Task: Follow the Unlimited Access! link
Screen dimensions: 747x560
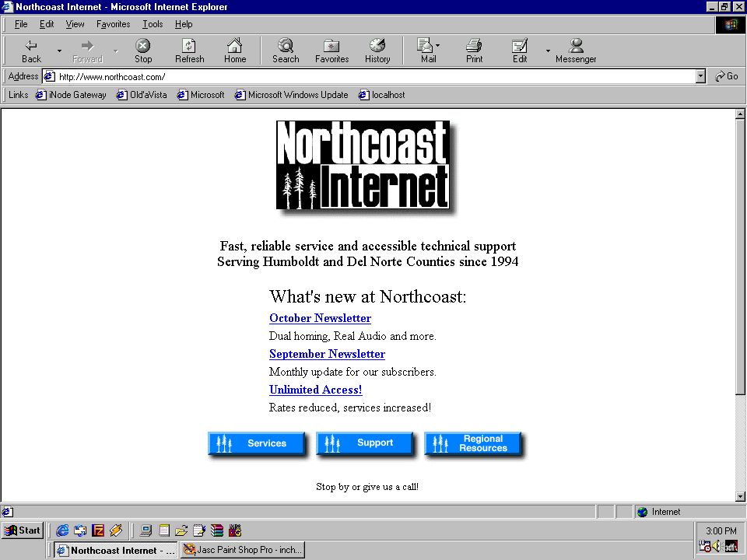Action: [316, 390]
